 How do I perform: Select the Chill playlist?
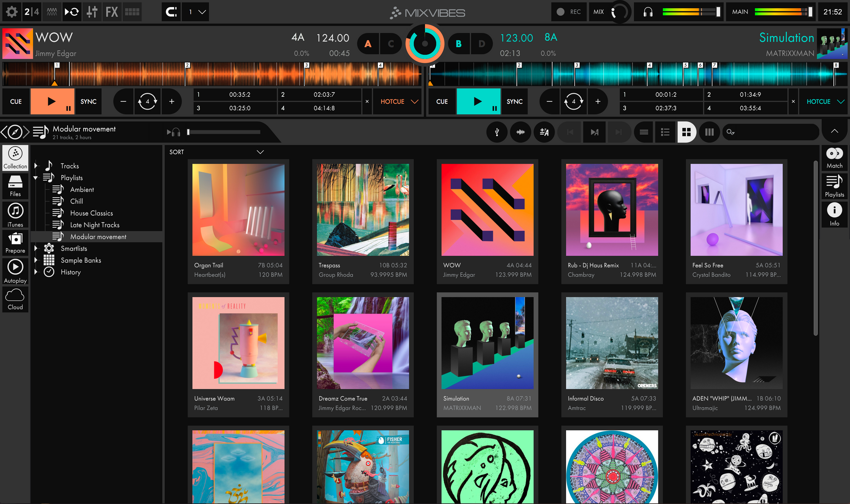coord(76,201)
